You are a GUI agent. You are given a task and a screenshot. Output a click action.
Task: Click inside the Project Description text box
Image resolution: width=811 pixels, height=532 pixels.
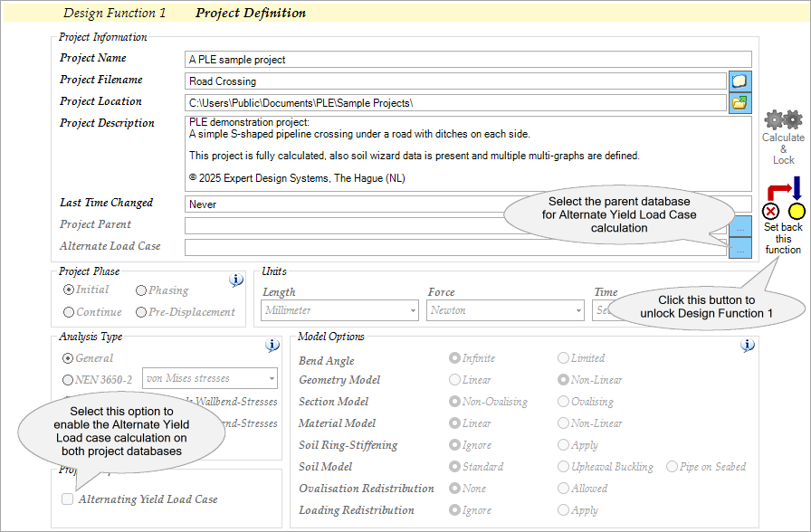point(468,152)
